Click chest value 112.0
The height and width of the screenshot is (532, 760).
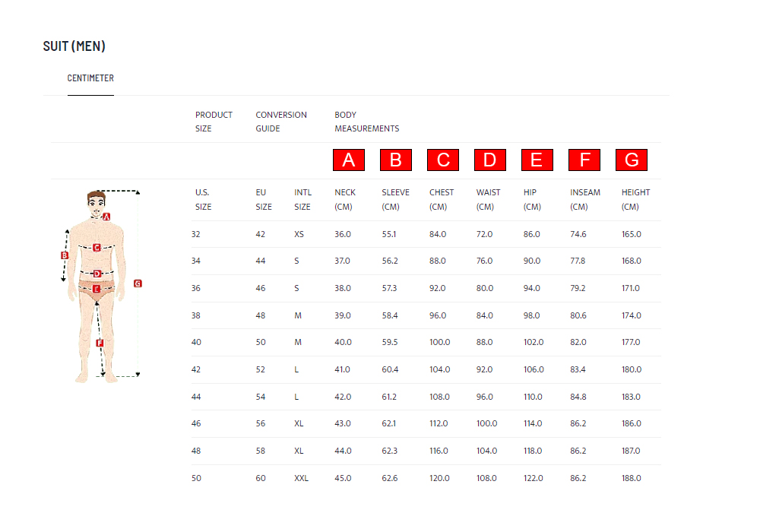[x=439, y=423]
